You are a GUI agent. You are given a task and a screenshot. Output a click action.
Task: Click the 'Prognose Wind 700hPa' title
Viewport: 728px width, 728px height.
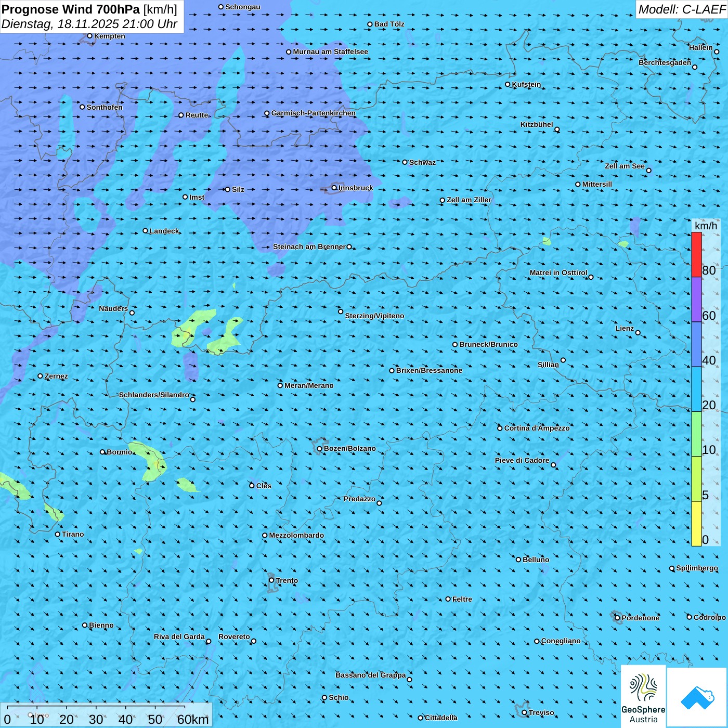click(x=71, y=9)
